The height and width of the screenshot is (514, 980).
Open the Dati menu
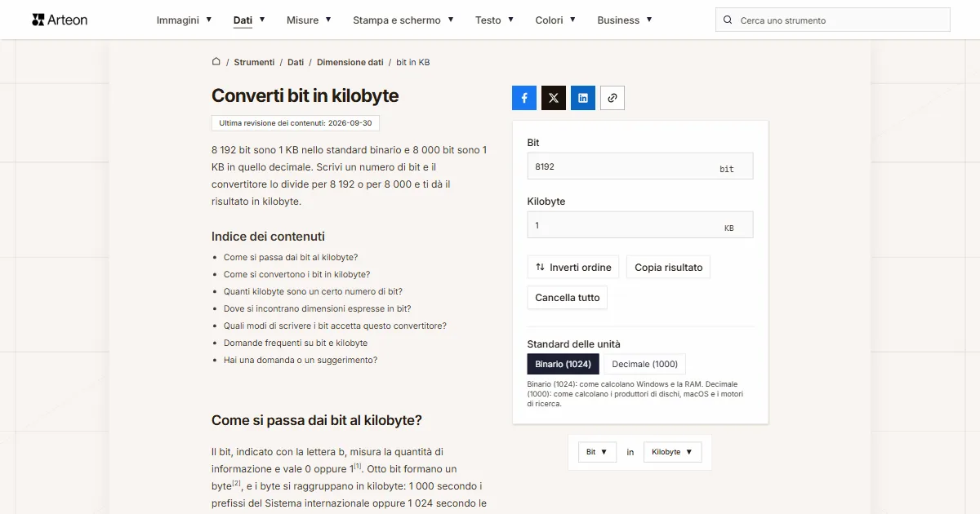coord(249,20)
